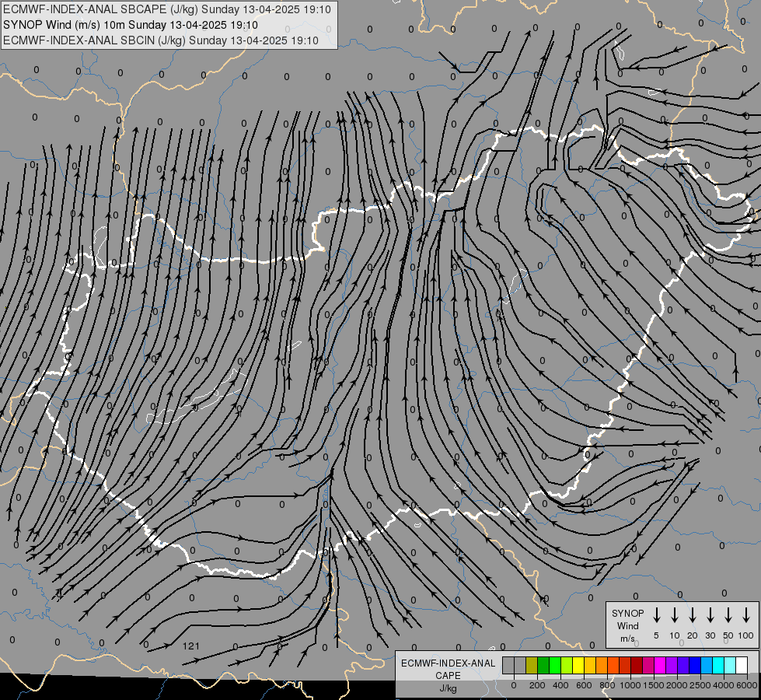This screenshot has width=761, height=700.
Task: Pick the yellow-green CAPE legend swatch
Action: 567,666
